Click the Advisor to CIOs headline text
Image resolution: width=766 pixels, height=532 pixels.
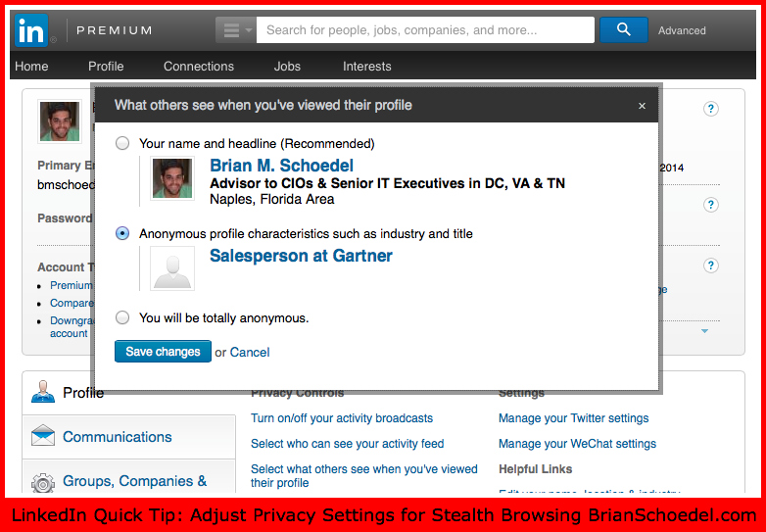(x=387, y=183)
